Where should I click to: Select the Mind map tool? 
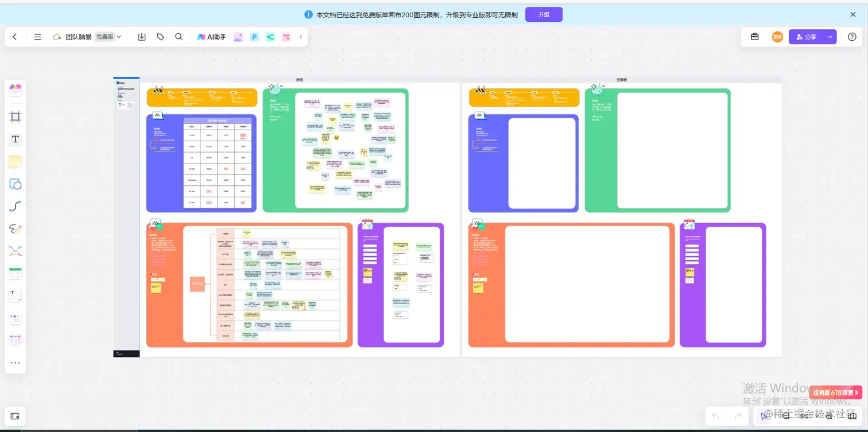pyautogui.click(x=15, y=251)
